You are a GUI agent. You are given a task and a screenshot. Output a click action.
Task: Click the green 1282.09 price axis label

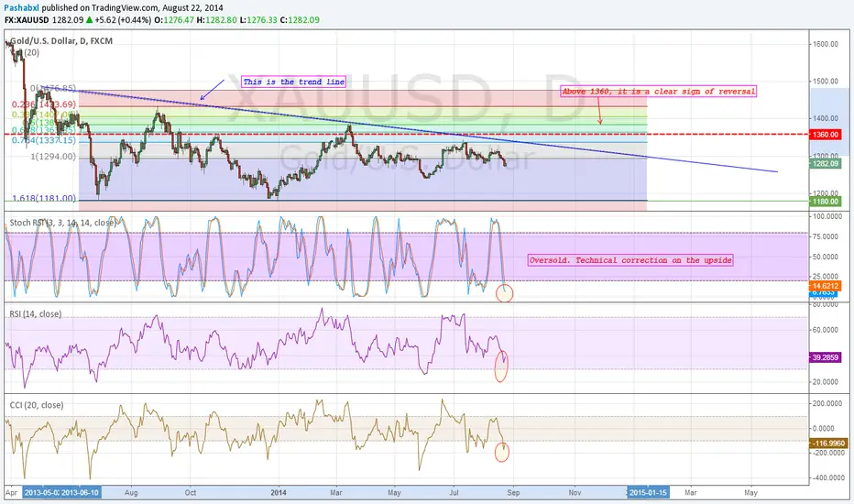tap(826, 163)
